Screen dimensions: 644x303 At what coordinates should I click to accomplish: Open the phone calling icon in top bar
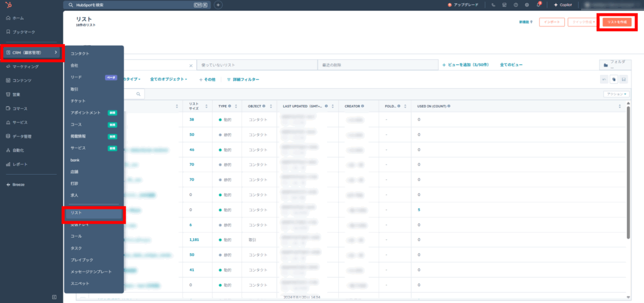[494, 5]
